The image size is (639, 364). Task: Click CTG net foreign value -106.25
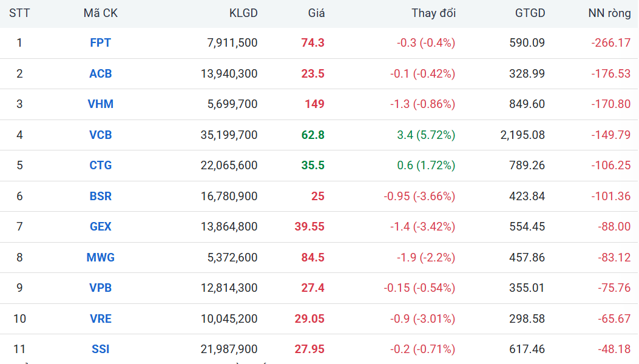611,166
